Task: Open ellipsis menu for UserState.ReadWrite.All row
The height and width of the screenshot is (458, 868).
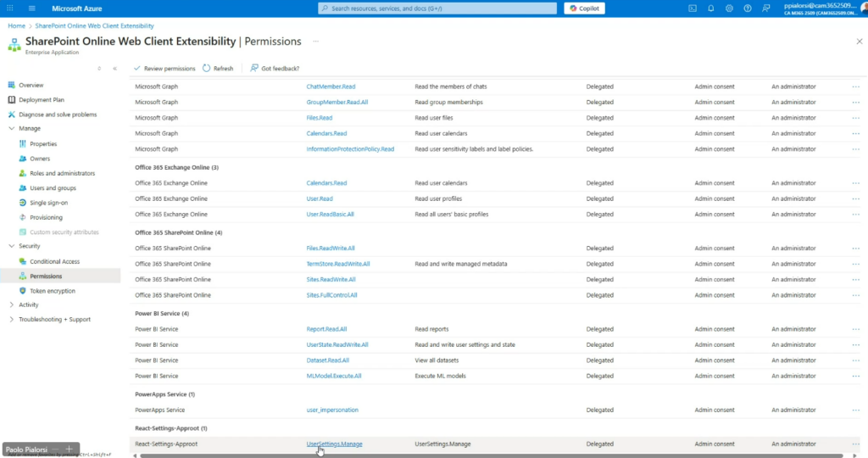Action: pos(855,345)
